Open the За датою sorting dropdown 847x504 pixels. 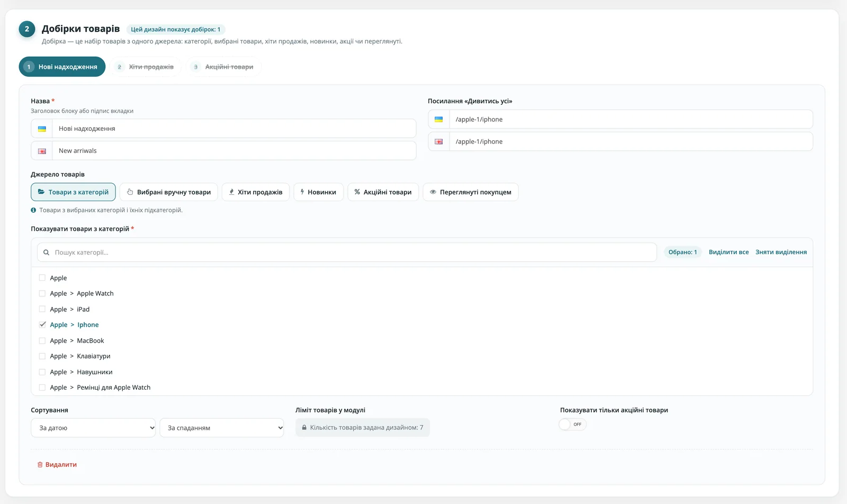(93, 428)
